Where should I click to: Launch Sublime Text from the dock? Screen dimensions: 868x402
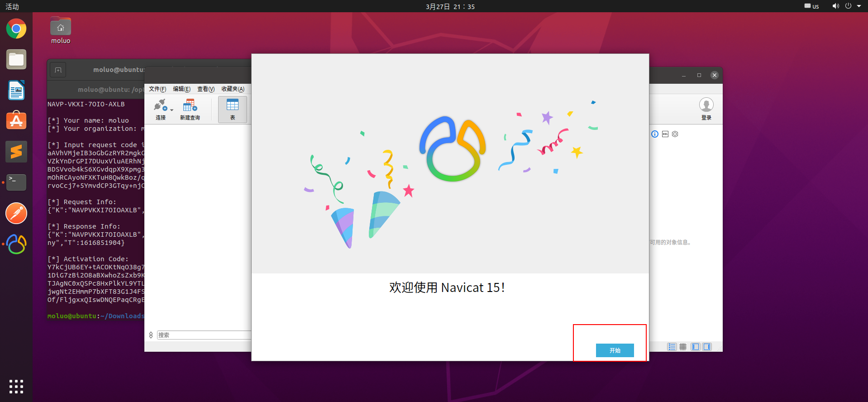(x=16, y=152)
